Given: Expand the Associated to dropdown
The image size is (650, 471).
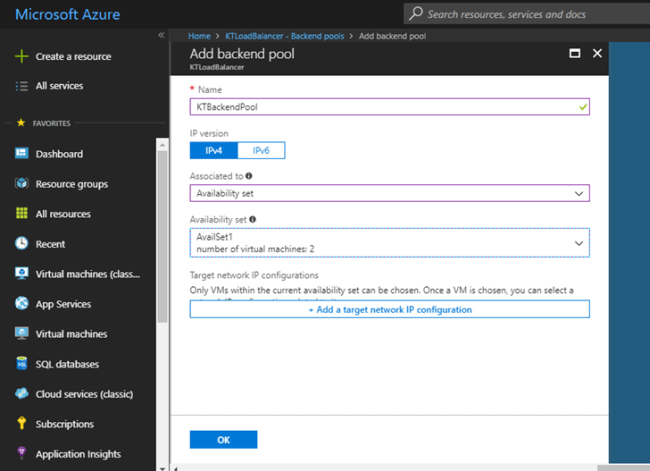Looking at the screenshot, I should point(389,193).
